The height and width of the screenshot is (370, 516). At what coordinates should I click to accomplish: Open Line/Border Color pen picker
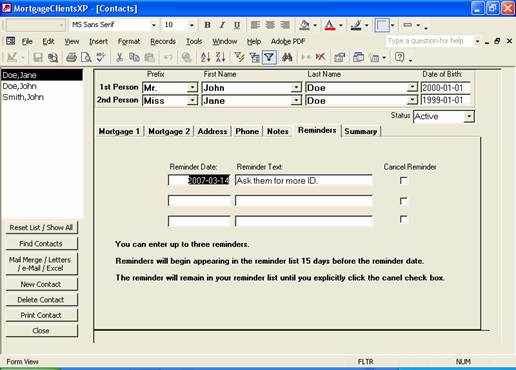356,25
